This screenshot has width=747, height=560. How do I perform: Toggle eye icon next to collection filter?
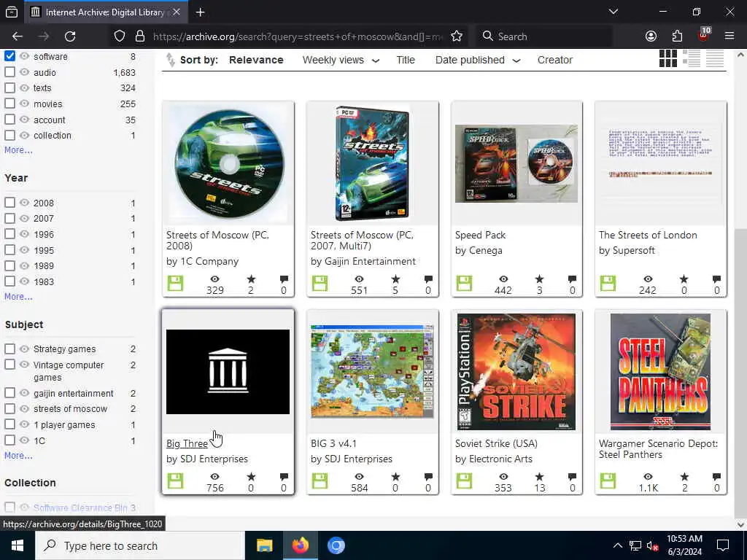24,135
